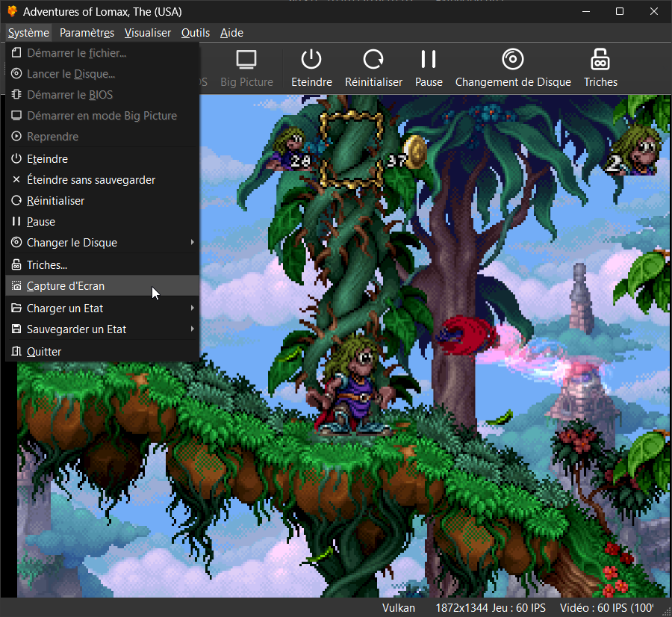Click the Réinitialiser label in the toolbar
Screen dimensions: 672x617
[x=374, y=82]
